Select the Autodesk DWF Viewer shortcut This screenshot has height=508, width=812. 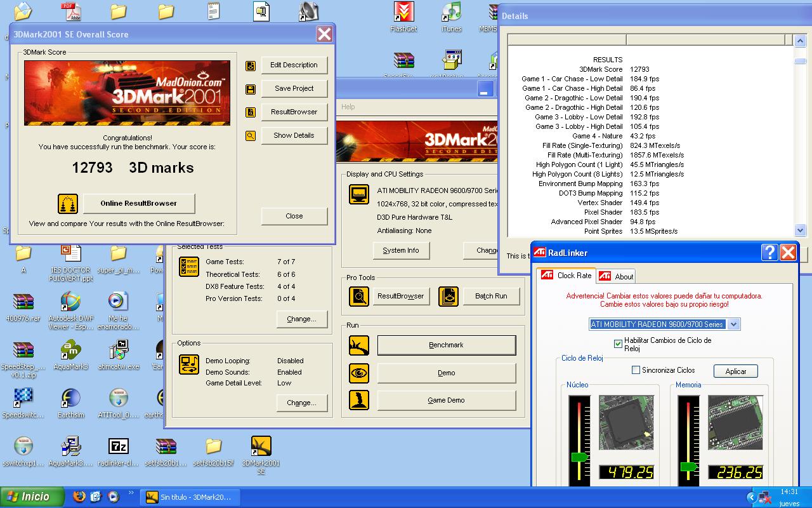click(70, 311)
